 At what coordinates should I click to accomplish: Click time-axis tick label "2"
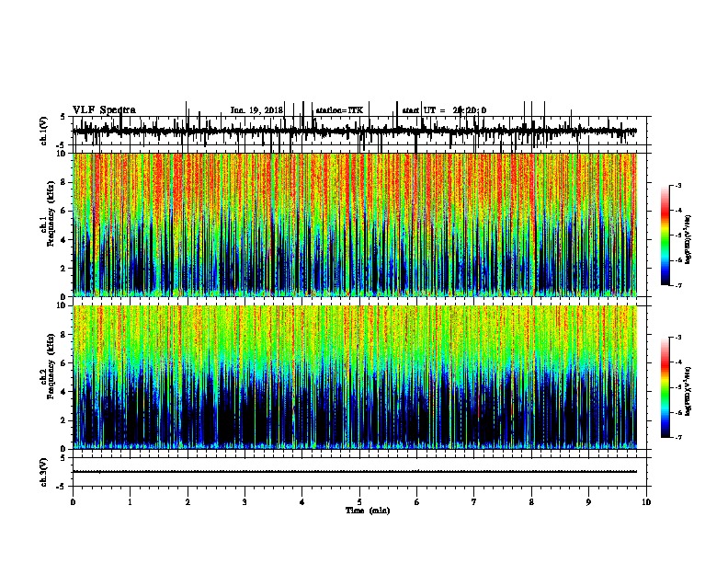pos(188,502)
